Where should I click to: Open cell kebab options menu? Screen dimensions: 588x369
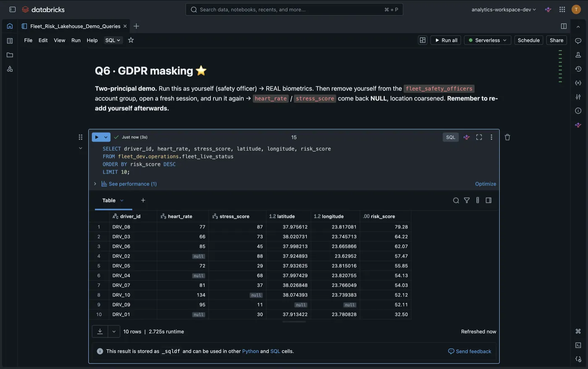point(491,137)
